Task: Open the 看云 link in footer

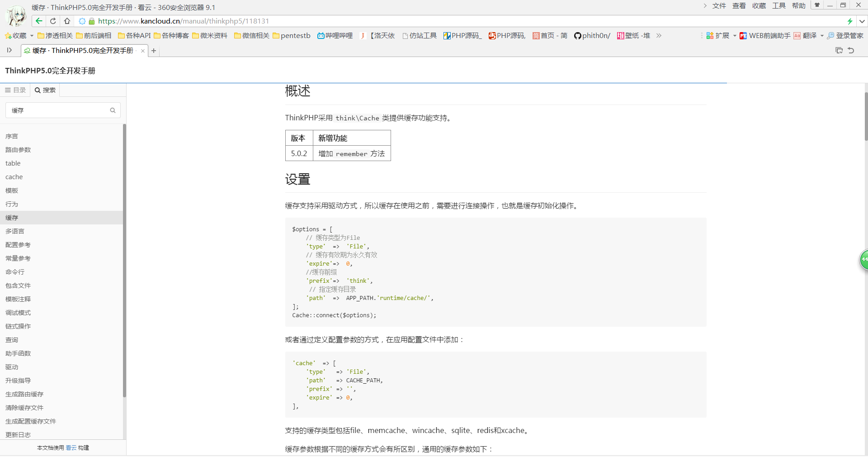Action: tap(71, 447)
